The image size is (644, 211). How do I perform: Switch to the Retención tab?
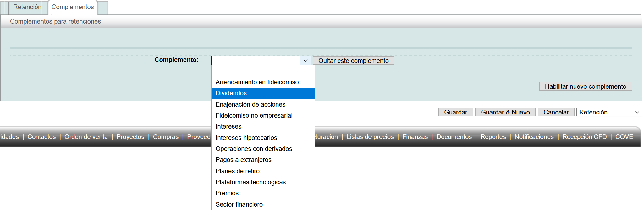pyautogui.click(x=27, y=7)
